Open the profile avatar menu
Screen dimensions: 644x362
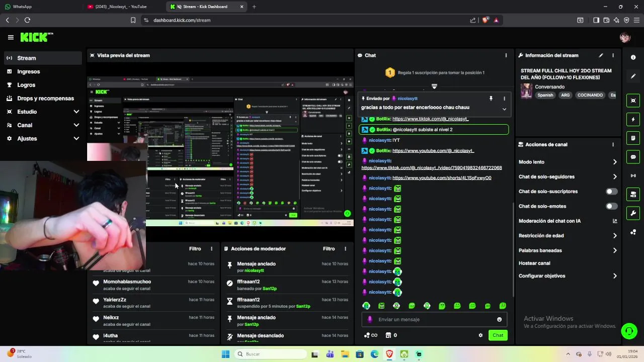[625, 37]
